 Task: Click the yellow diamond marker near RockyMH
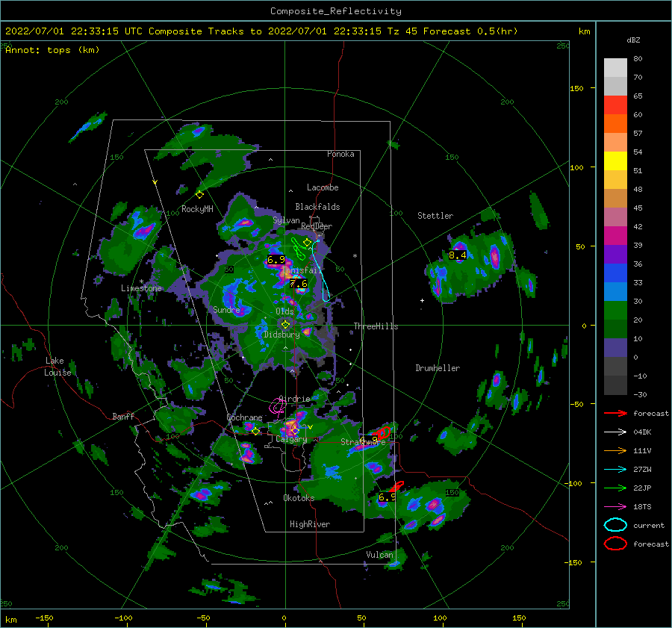point(199,195)
